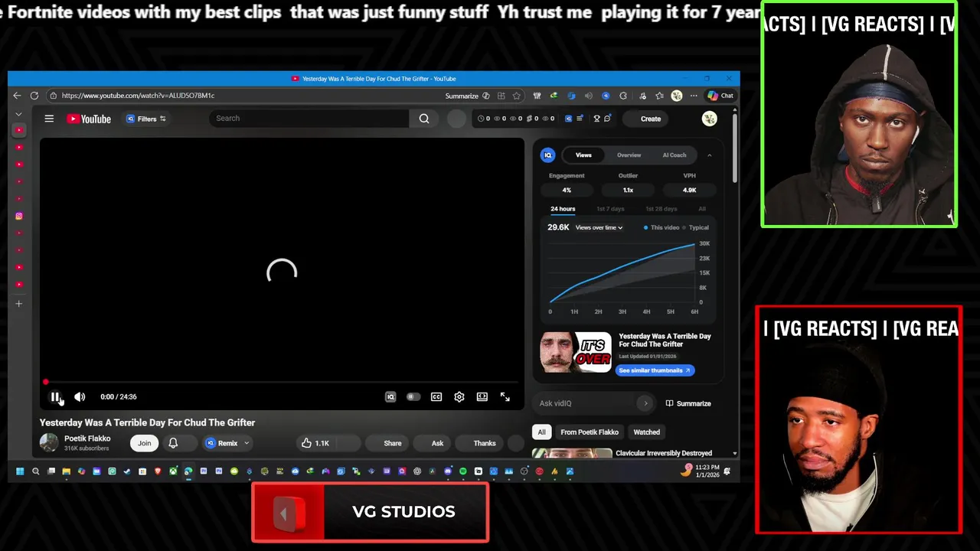
Task: Collapse the vidIQ panel chevron
Action: coord(709,155)
